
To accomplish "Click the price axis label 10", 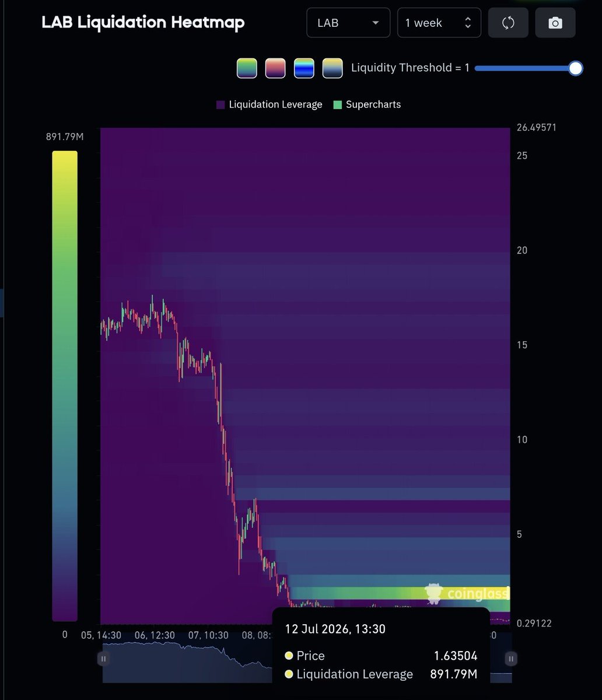I will pos(522,439).
